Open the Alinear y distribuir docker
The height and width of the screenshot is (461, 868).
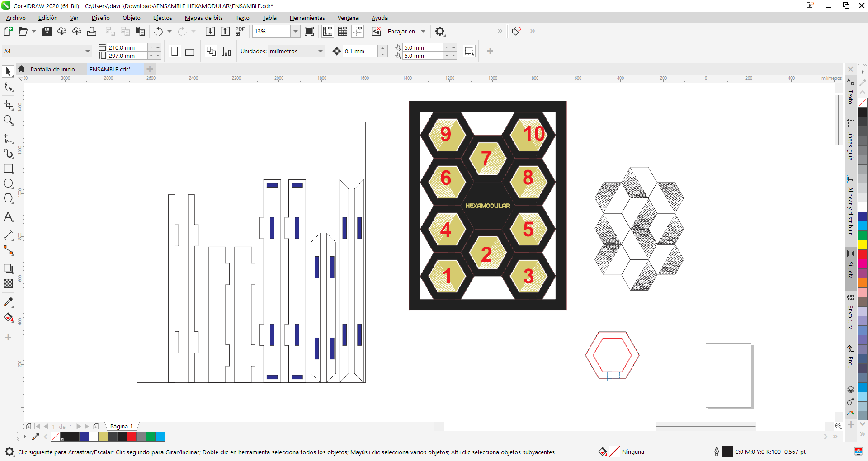pos(850,206)
